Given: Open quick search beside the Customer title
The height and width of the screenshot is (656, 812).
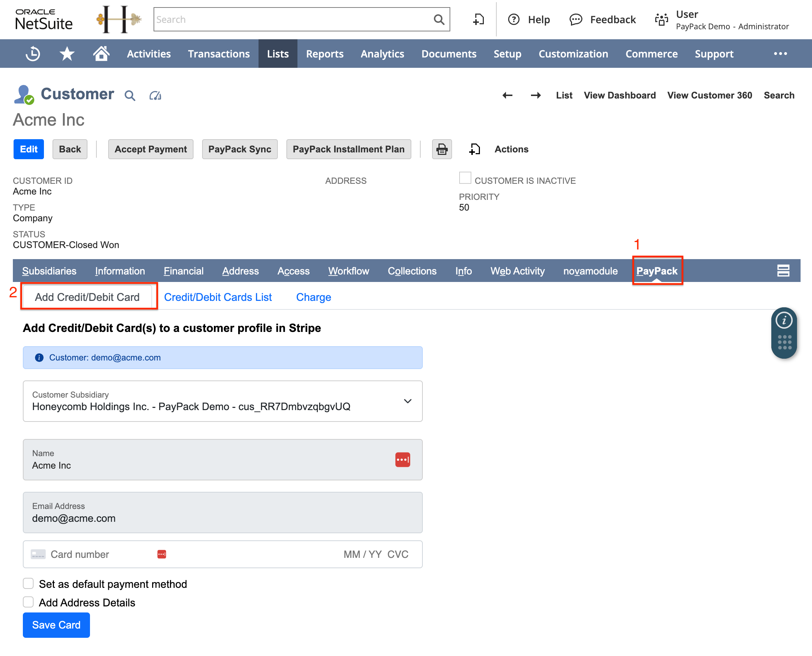Looking at the screenshot, I should 130,95.
